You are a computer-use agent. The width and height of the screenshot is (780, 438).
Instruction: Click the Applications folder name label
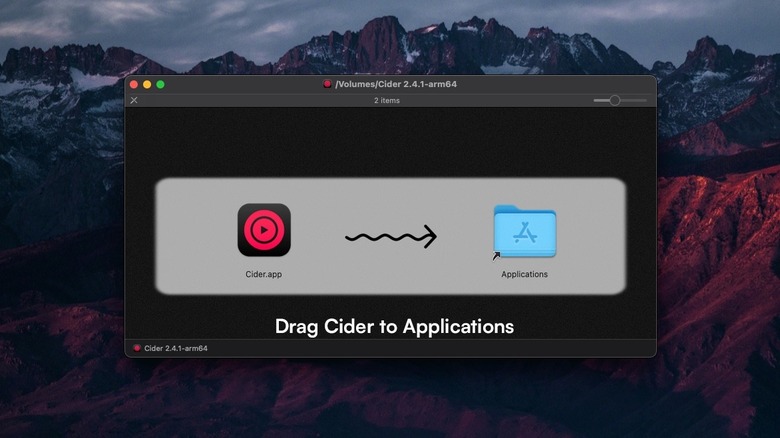click(524, 274)
